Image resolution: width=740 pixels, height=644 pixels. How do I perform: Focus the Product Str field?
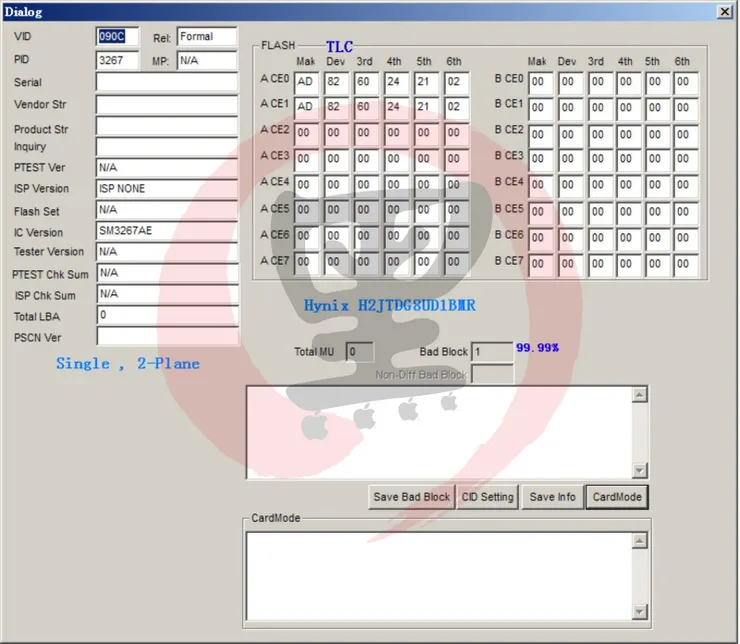167,126
